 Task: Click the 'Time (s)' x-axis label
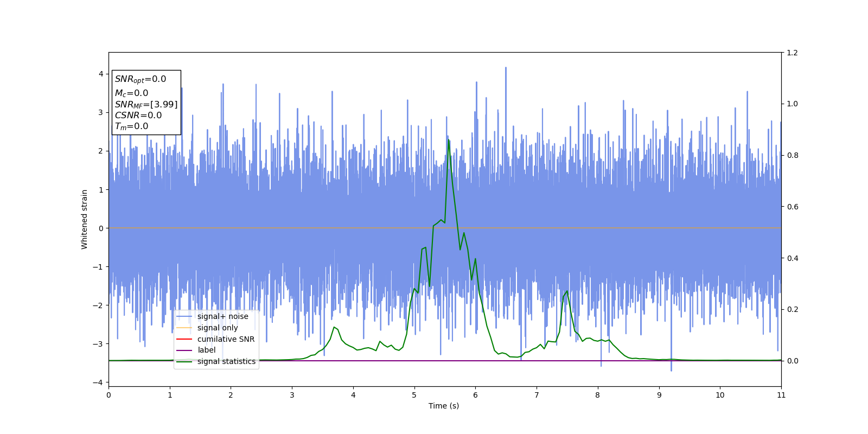(x=444, y=406)
